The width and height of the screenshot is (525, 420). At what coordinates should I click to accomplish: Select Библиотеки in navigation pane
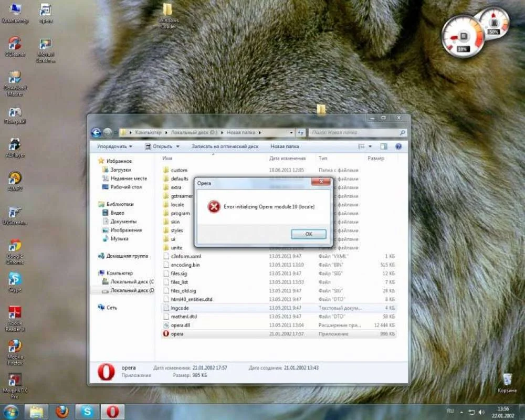tap(120, 204)
